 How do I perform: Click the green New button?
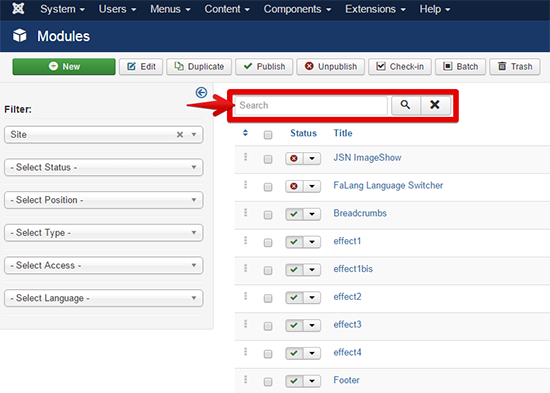64,66
